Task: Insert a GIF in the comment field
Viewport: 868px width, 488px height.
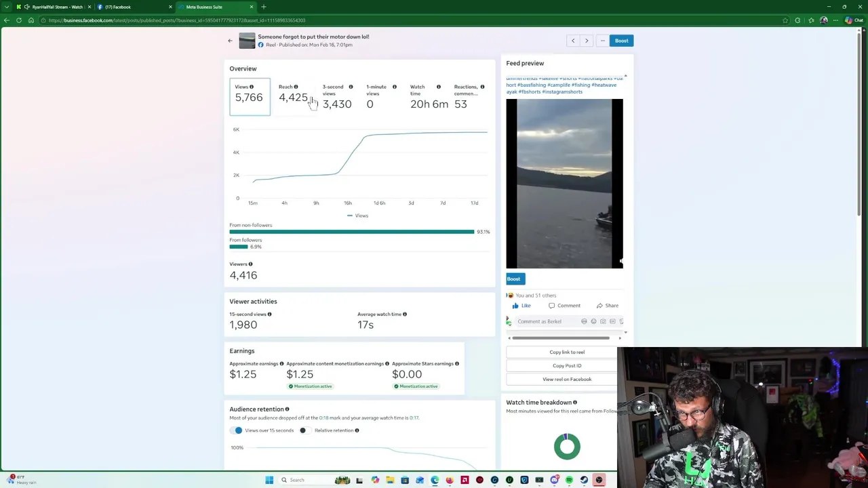Action: point(612,321)
